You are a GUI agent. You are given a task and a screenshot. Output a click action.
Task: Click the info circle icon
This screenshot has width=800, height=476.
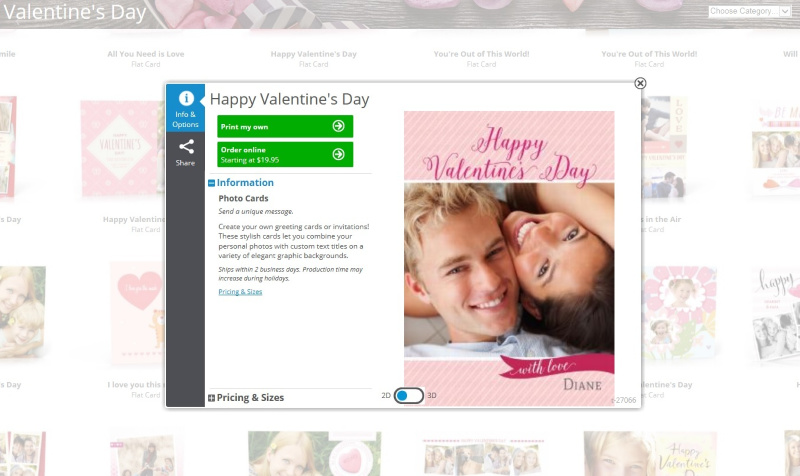[186, 98]
